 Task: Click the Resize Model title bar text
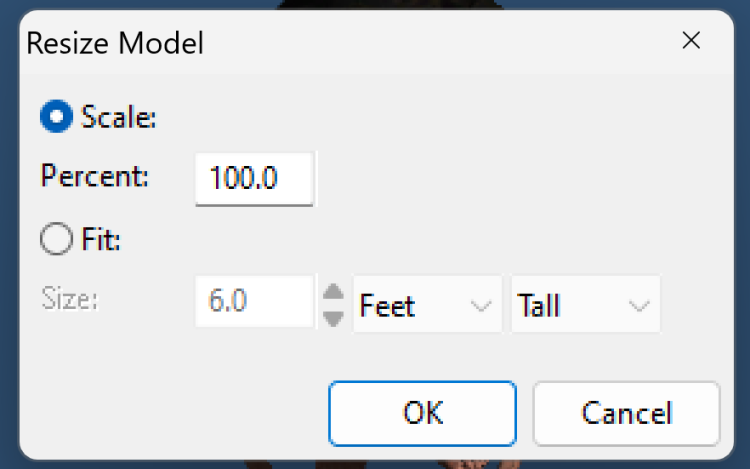pos(115,43)
